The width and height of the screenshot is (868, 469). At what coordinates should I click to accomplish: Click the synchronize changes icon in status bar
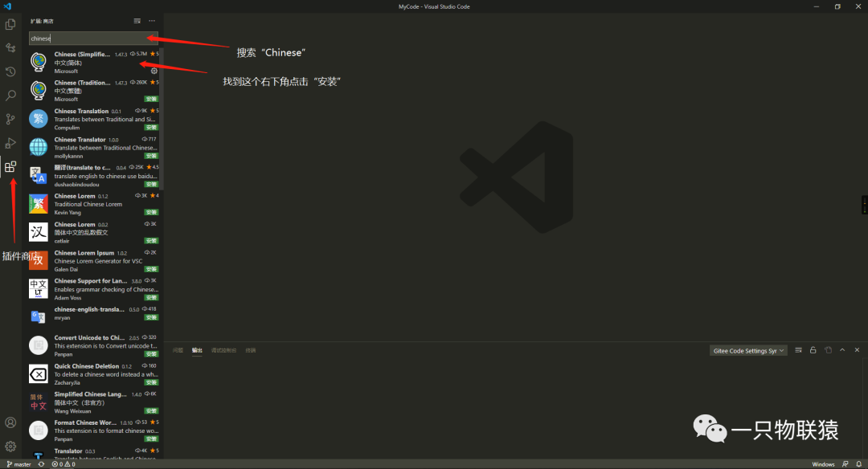(41, 464)
